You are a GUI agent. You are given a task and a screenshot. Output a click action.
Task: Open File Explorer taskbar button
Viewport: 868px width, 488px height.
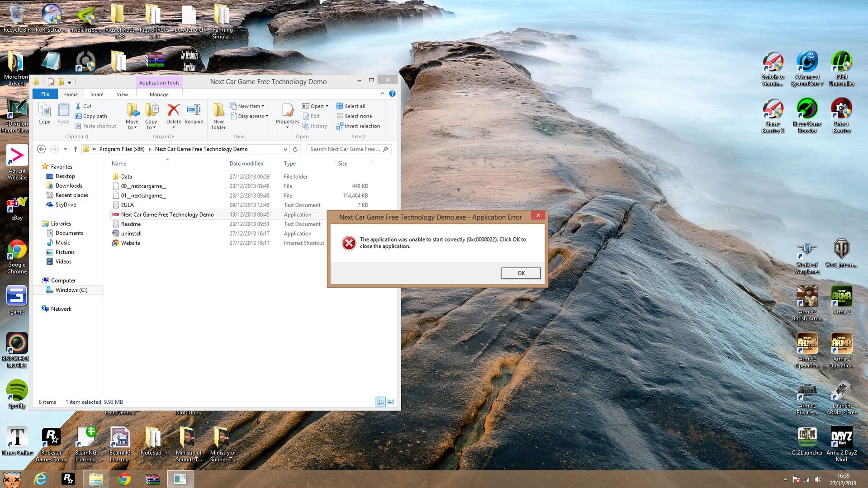tap(96, 479)
